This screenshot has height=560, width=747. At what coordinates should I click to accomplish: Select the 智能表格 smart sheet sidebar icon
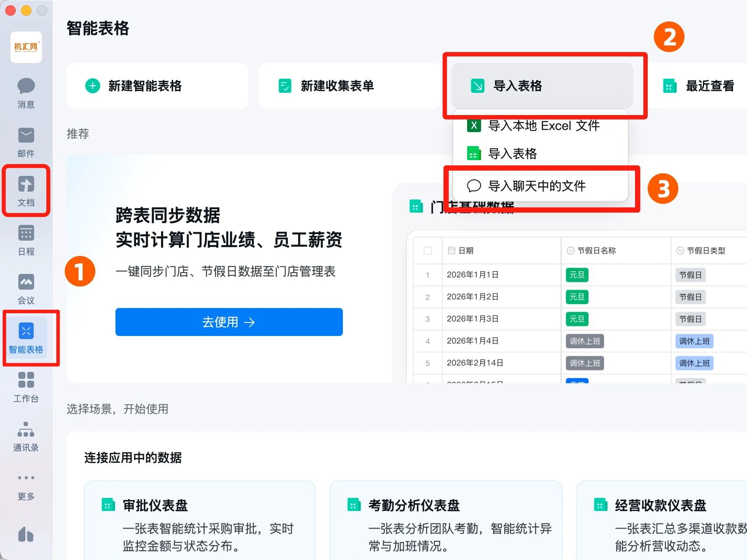click(26, 337)
